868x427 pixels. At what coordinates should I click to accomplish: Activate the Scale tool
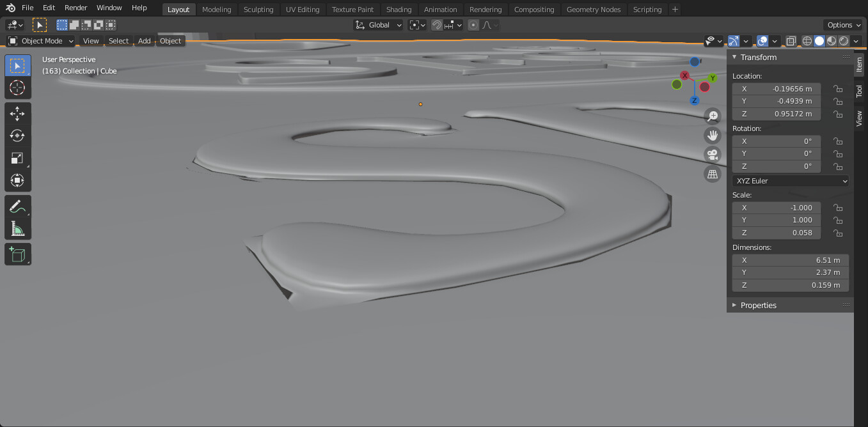click(x=17, y=158)
